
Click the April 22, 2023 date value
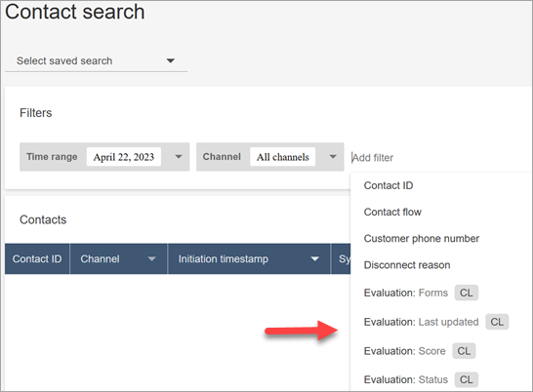pyautogui.click(x=124, y=157)
